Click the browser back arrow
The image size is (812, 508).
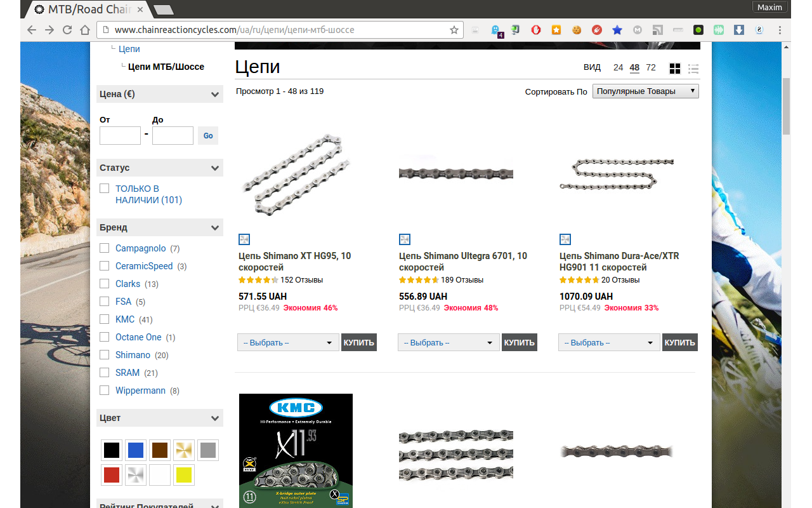point(32,30)
